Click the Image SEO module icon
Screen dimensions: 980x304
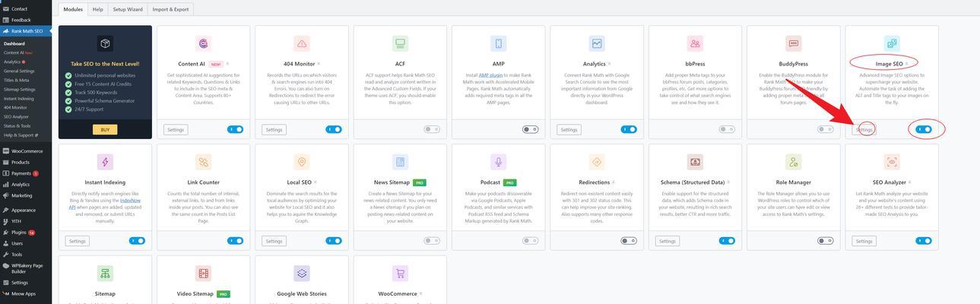pyautogui.click(x=892, y=43)
